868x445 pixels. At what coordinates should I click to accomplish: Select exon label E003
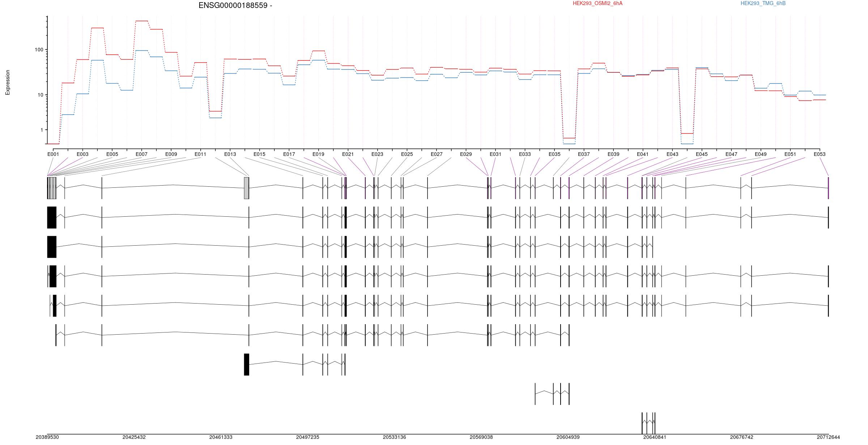82,154
